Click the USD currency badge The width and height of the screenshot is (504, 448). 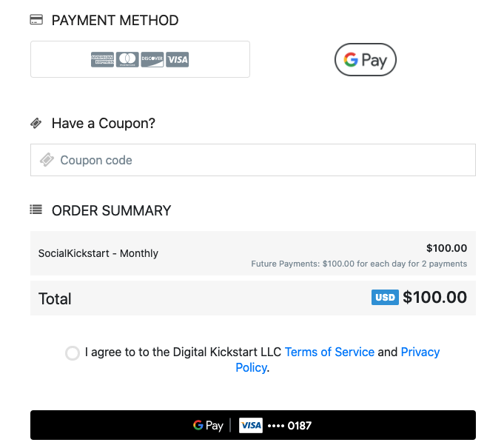[385, 298]
